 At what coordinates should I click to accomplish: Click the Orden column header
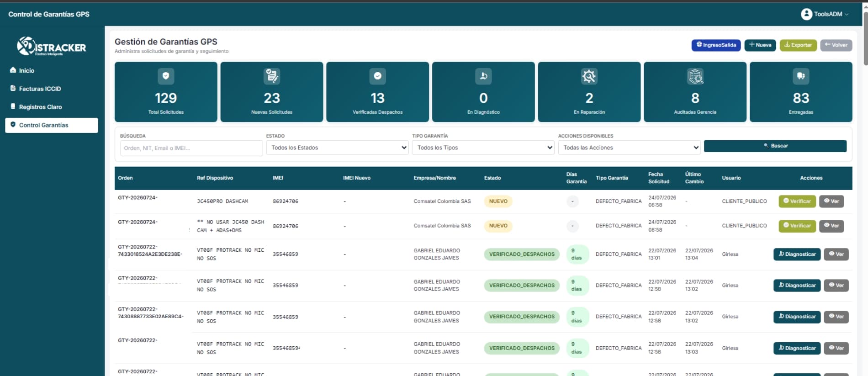click(x=125, y=178)
